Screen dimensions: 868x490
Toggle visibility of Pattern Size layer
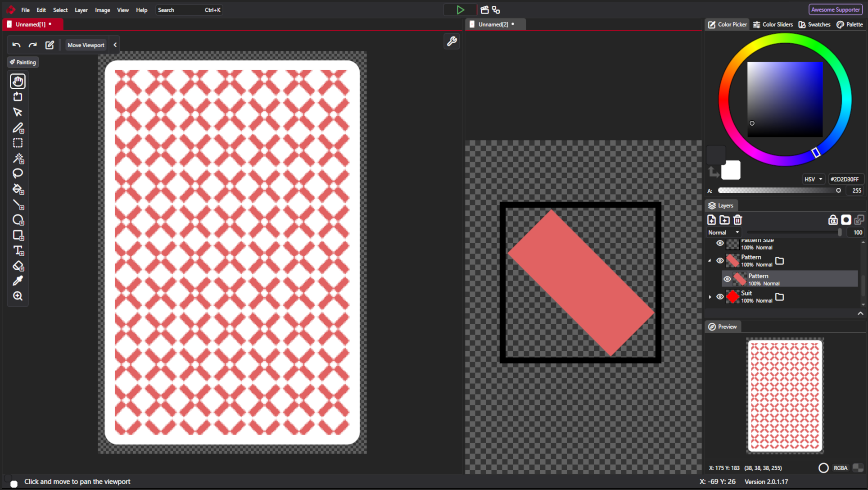(720, 244)
